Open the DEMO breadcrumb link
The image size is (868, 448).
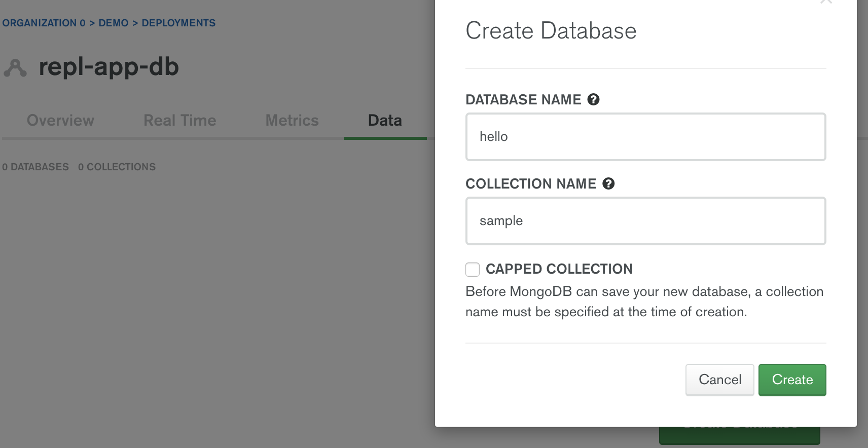coord(114,23)
